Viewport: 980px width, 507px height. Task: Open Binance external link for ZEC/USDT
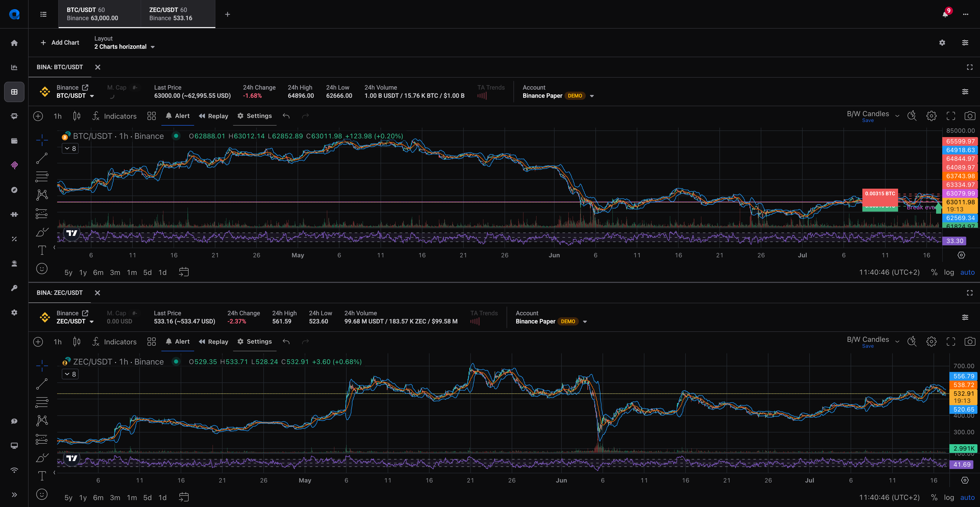[x=85, y=313]
